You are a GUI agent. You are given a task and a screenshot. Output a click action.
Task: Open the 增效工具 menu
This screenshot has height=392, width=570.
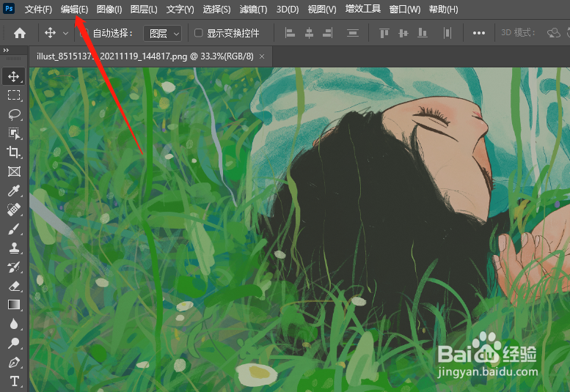click(363, 9)
